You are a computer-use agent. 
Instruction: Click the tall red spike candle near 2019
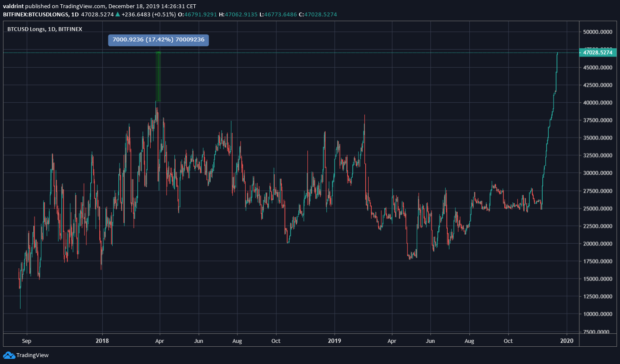tap(364, 138)
